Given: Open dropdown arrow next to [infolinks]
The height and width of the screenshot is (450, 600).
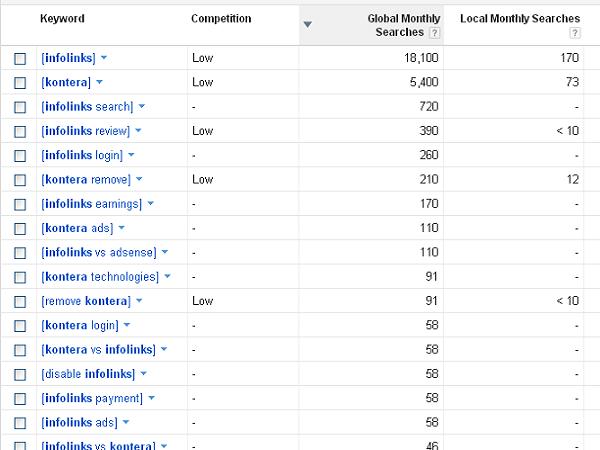Looking at the screenshot, I should [x=104, y=58].
